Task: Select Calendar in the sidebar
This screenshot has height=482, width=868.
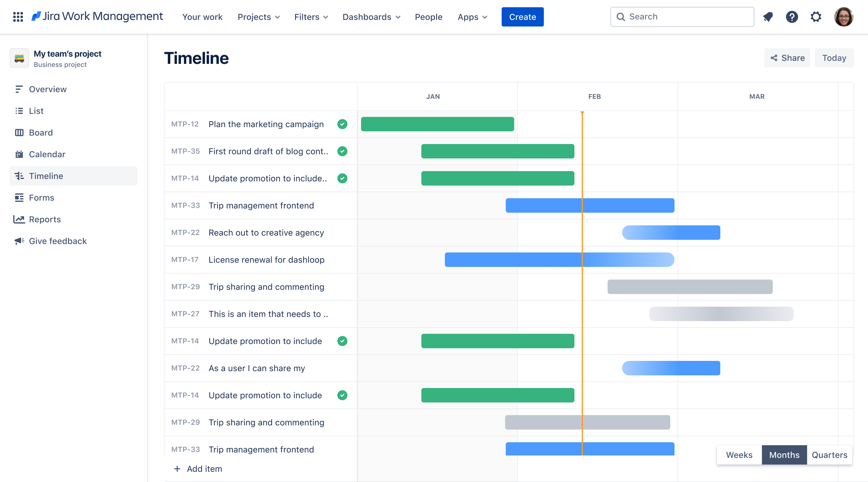Action: (x=47, y=154)
